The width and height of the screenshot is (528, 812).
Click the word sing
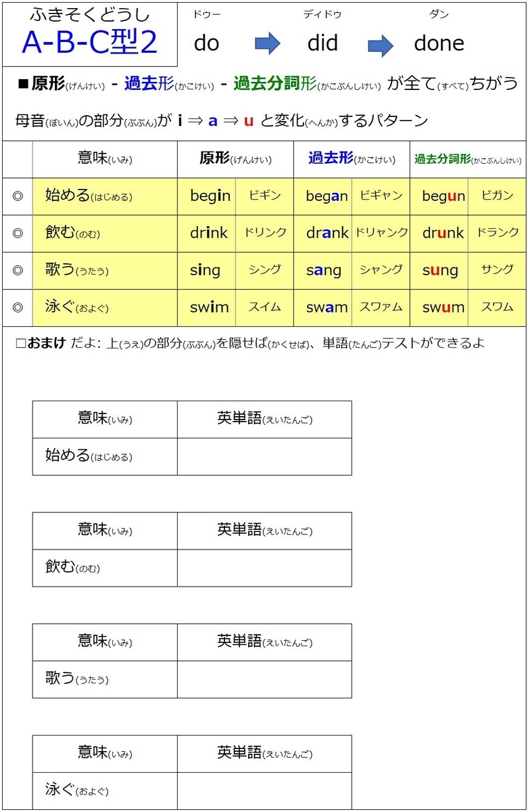(x=205, y=271)
